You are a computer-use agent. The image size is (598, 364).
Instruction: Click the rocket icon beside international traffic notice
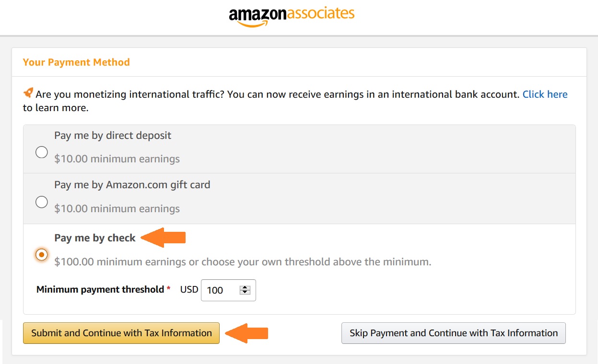point(28,92)
